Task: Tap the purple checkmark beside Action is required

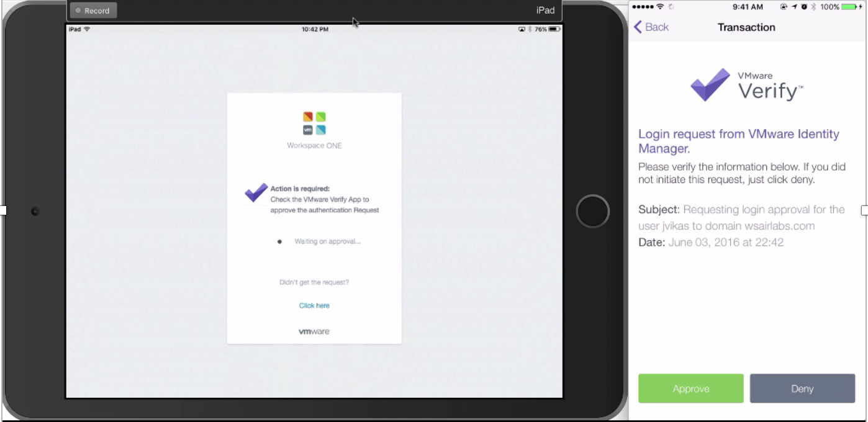Action: click(256, 193)
